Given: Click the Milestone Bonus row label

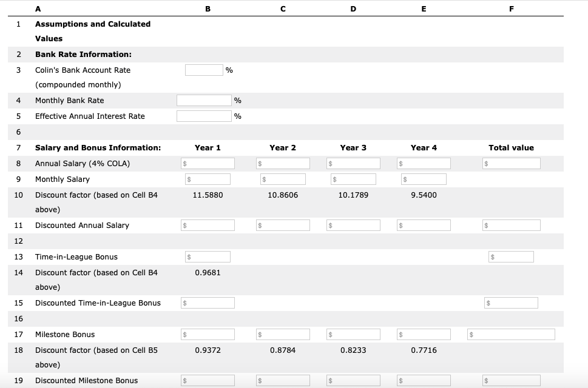Looking at the screenshot, I should coord(65,334).
